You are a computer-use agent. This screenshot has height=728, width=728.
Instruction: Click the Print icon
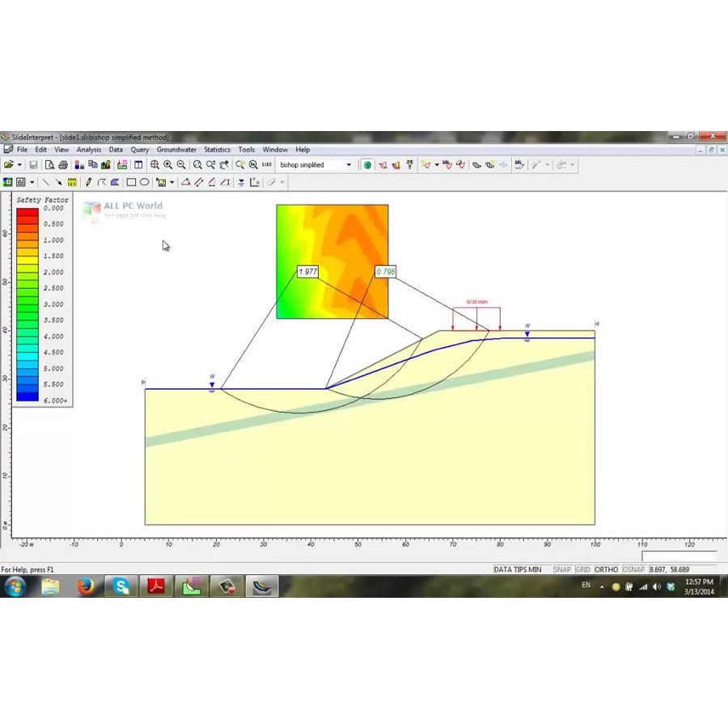click(63, 165)
